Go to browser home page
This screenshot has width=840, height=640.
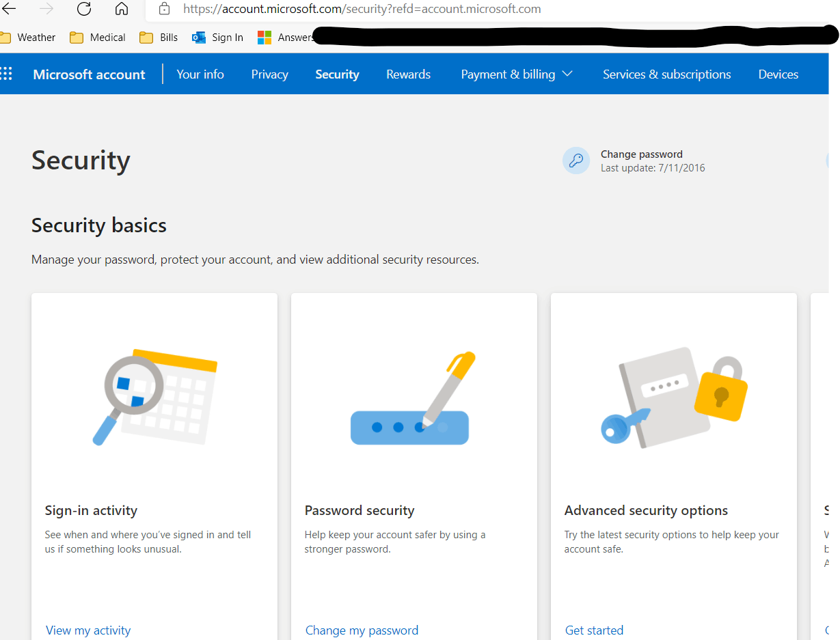pyautogui.click(x=122, y=10)
